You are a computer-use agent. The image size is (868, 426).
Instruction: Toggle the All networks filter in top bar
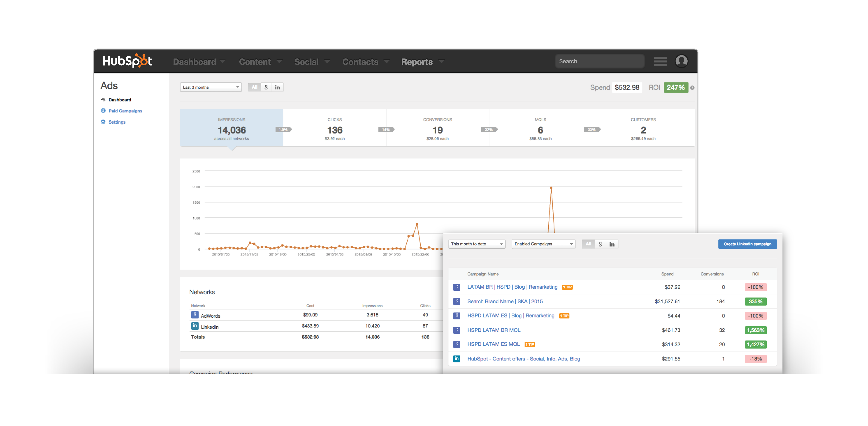(254, 87)
